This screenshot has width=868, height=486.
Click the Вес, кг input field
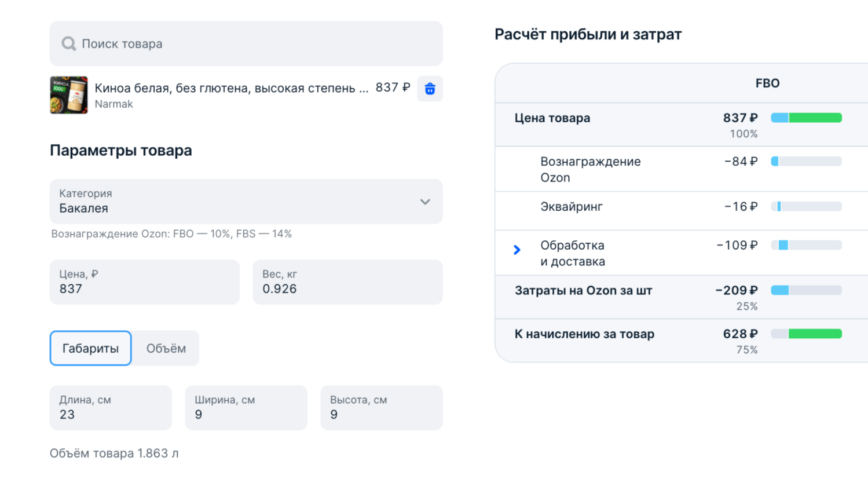(347, 282)
